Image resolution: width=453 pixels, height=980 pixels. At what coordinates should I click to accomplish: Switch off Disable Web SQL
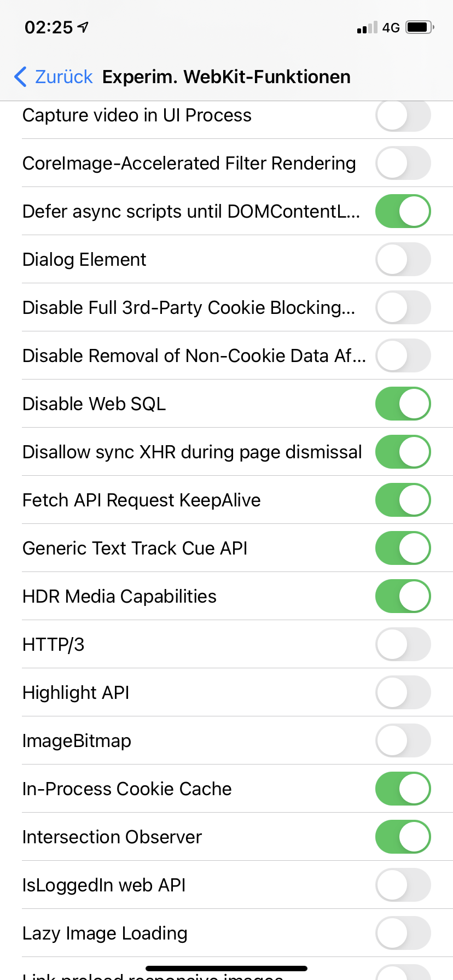pyautogui.click(x=403, y=404)
